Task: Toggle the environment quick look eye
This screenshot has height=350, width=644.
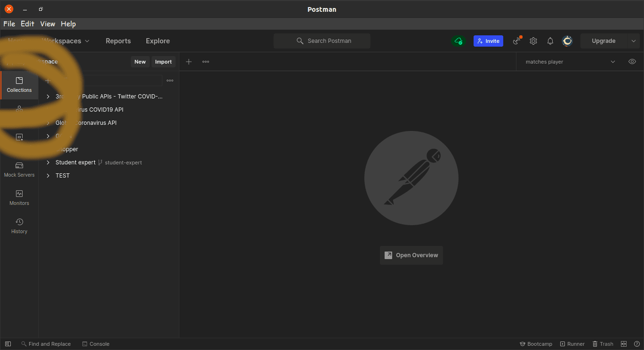Action: click(632, 62)
